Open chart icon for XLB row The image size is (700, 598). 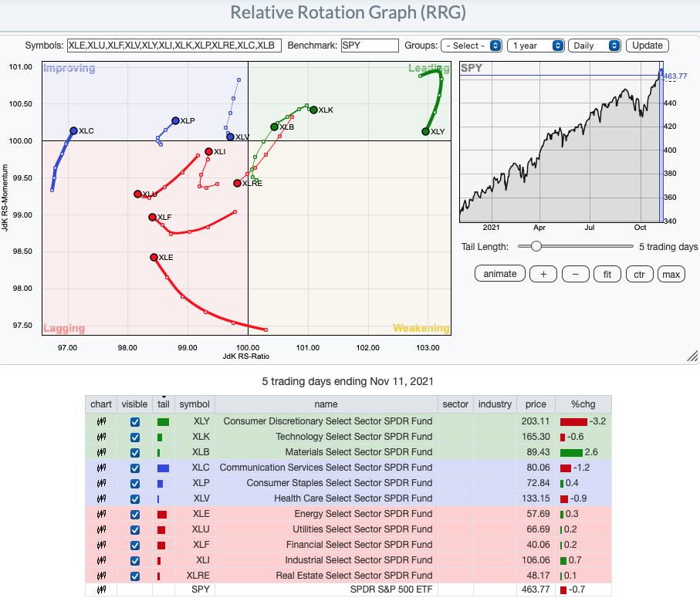click(x=101, y=452)
